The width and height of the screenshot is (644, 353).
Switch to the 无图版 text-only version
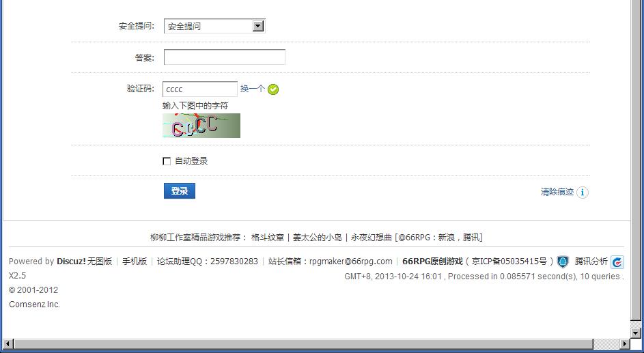point(100,261)
